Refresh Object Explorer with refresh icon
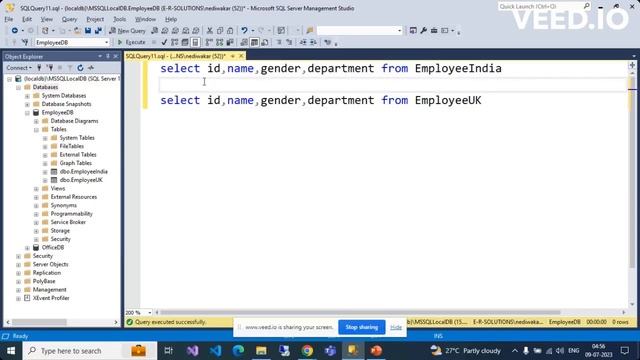640x360 pixels. coord(80,68)
